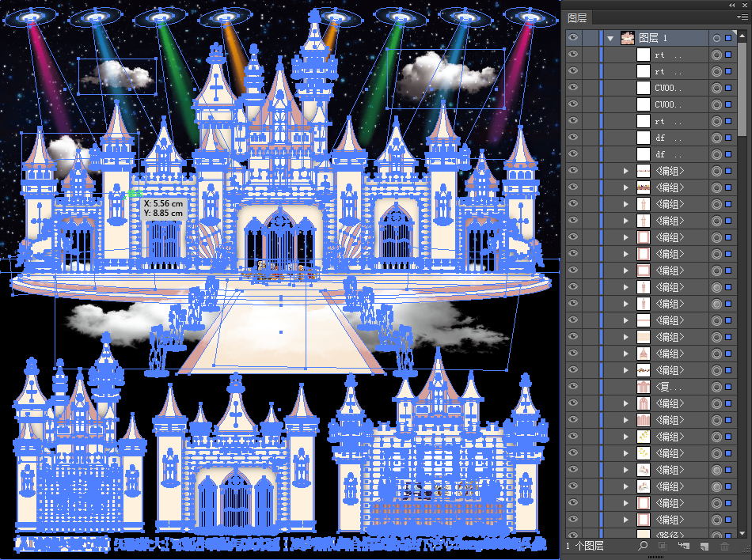Viewport: 752px width, 560px height.
Task: Click the <复.. row thumbnail
Action: [643, 387]
